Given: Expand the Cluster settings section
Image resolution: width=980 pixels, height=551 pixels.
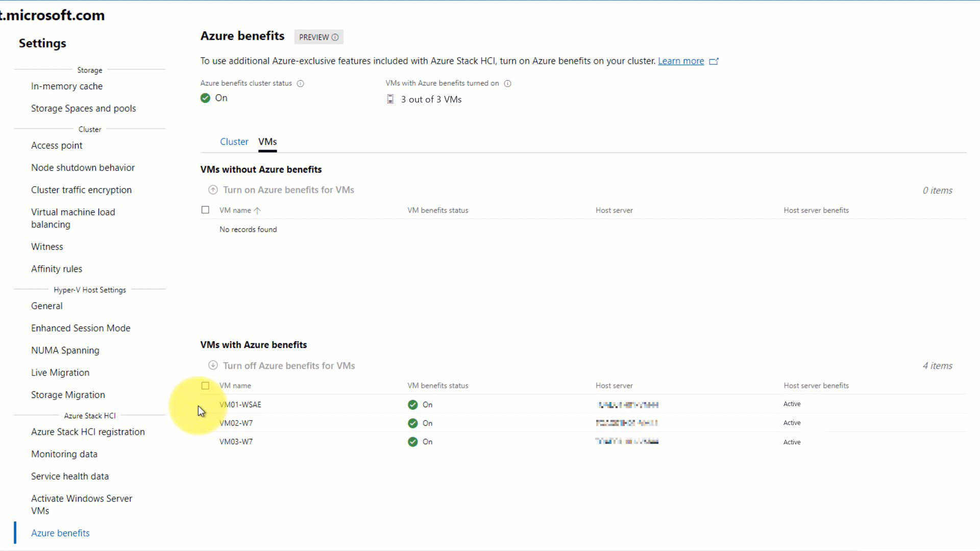Looking at the screenshot, I should [x=89, y=129].
